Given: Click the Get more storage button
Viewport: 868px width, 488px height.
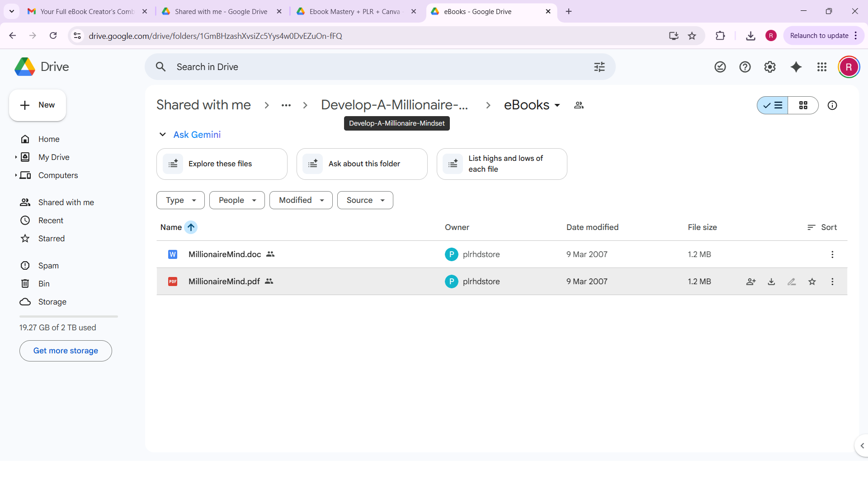Looking at the screenshot, I should pyautogui.click(x=66, y=351).
